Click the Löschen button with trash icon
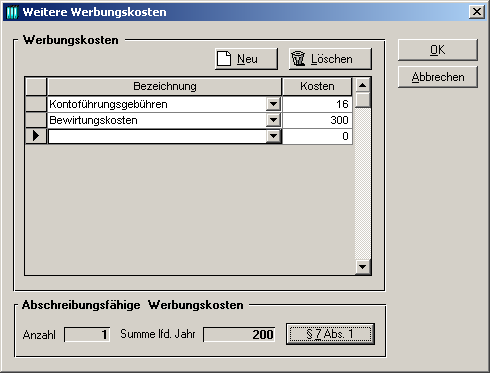 coord(330,59)
